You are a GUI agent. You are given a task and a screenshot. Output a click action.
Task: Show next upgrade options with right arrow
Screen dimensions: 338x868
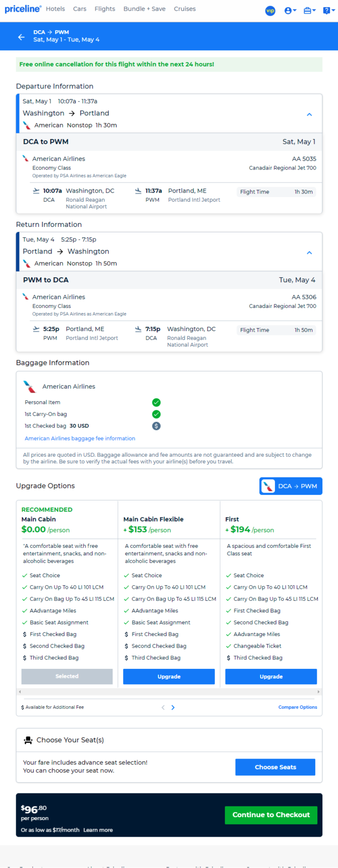[173, 707]
